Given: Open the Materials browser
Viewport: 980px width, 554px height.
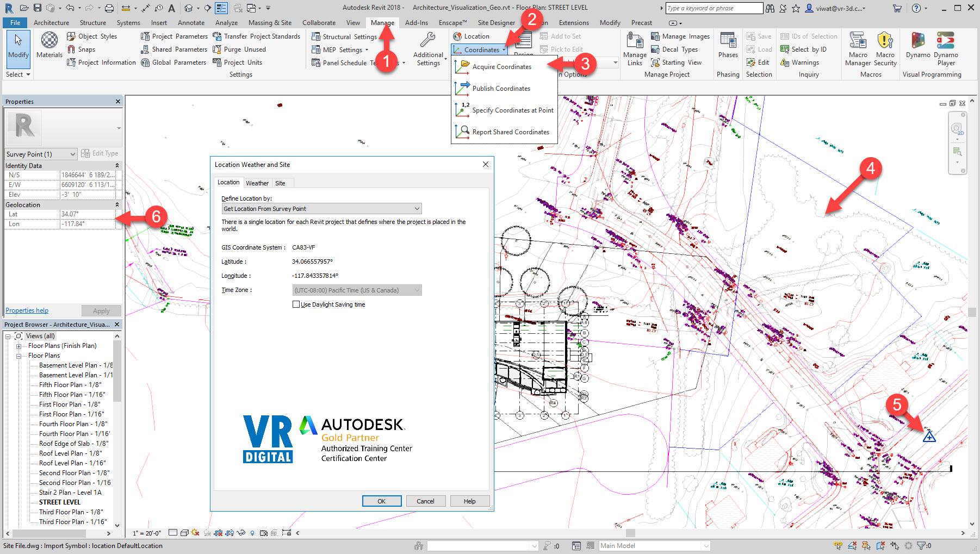Looking at the screenshot, I should (x=49, y=45).
